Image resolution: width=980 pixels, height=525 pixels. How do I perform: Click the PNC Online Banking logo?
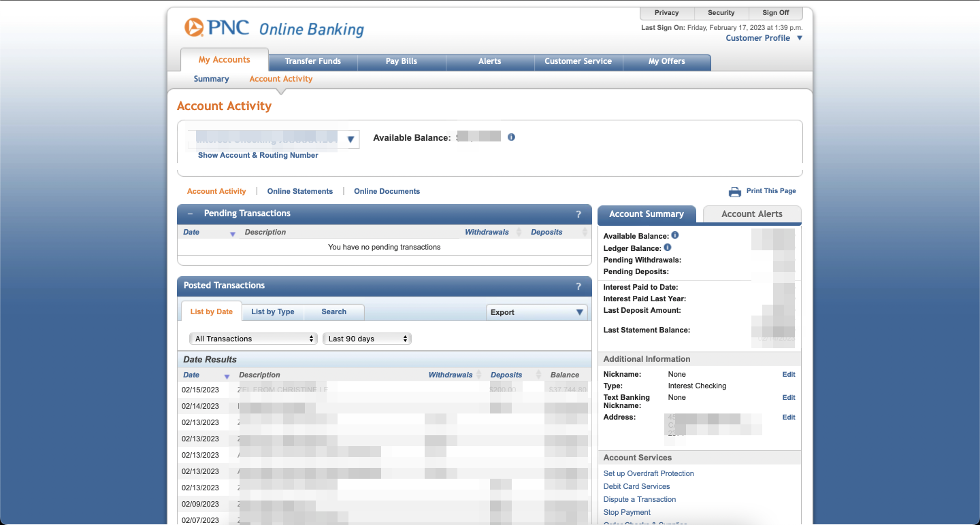(x=274, y=29)
